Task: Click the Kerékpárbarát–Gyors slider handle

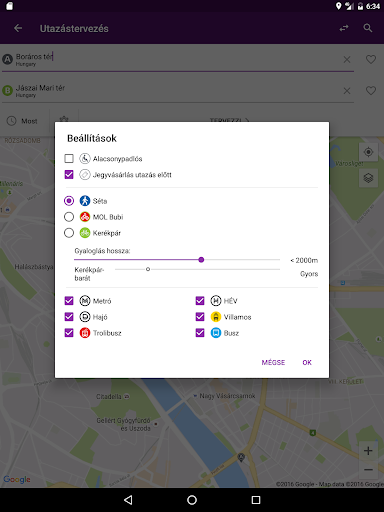Action: click(x=148, y=269)
